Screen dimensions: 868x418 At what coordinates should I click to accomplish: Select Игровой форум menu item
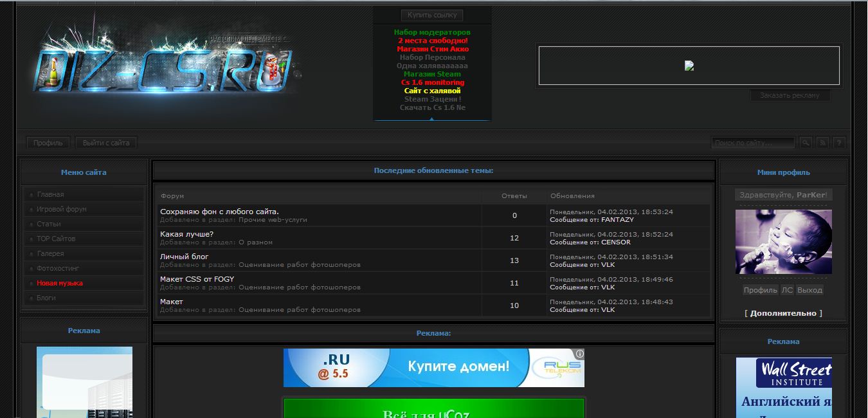click(x=61, y=209)
